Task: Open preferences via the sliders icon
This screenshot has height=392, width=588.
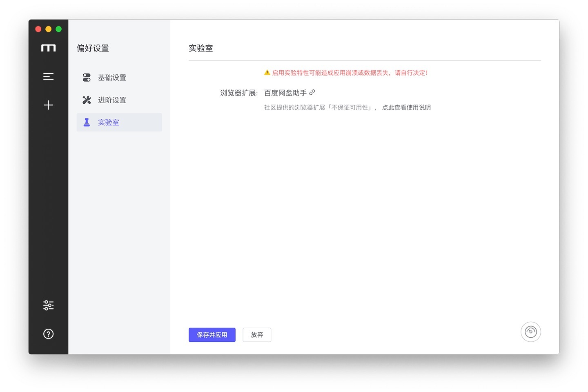Action: (48, 305)
